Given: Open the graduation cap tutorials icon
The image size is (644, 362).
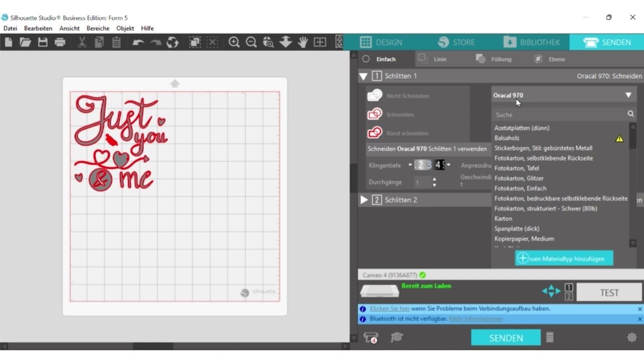Looking at the screenshot, I should pos(397,337).
